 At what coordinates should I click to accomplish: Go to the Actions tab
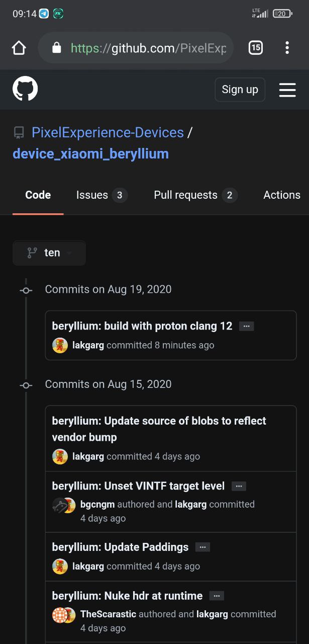(x=281, y=195)
